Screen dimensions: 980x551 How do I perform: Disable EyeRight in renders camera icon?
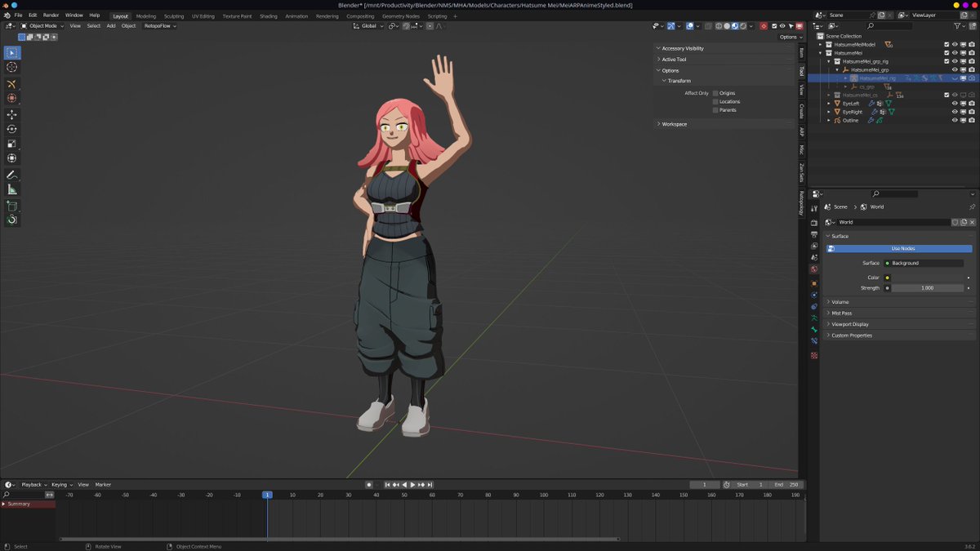[x=972, y=112]
